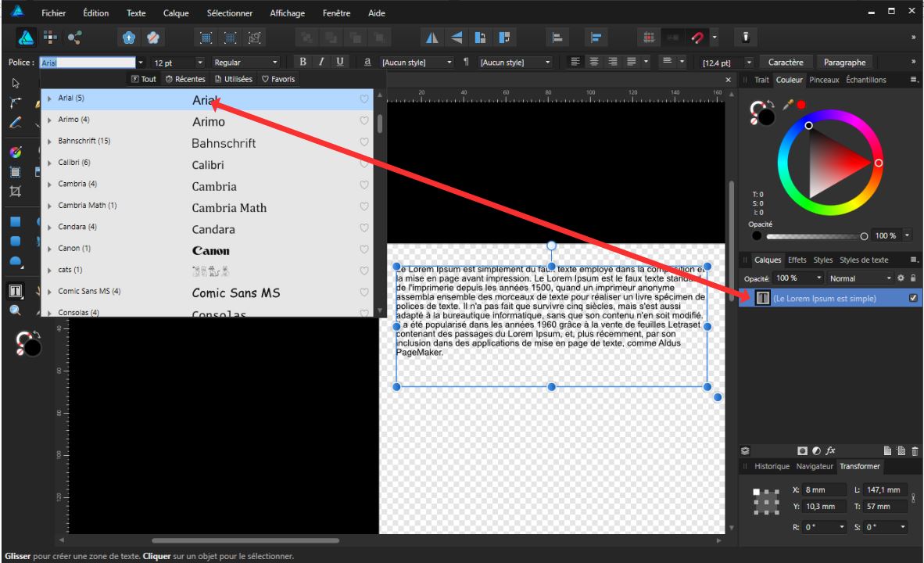This screenshot has height=563, width=924.
Task: Open the layer settings gear icon
Action: [x=901, y=278]
